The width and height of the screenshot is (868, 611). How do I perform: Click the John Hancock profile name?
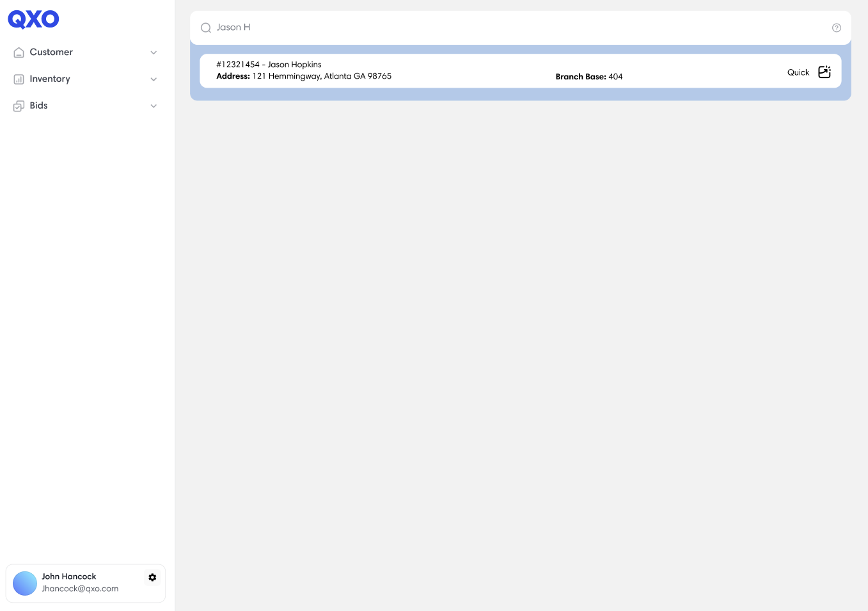tap(69, 576)
